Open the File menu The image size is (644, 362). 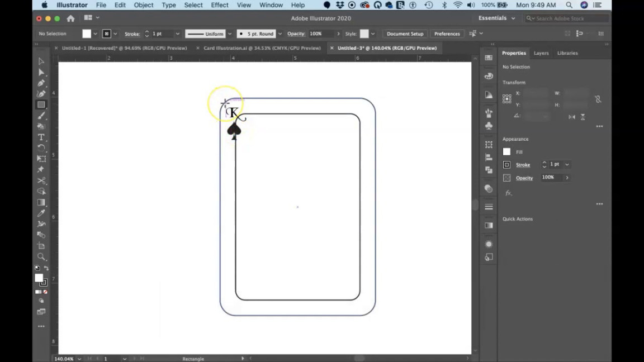[101, 5]
